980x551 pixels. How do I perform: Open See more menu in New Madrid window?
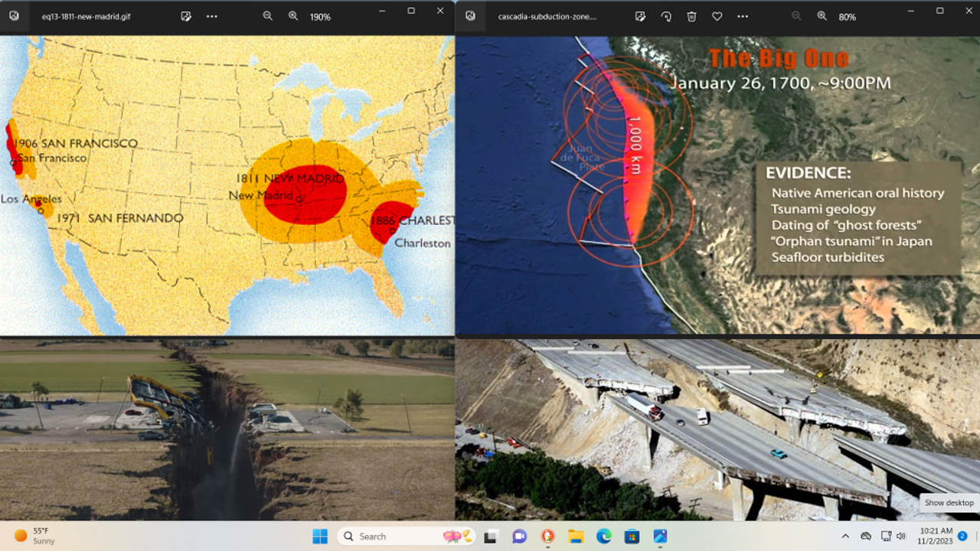pyautogui.click(x=212, y=16)
